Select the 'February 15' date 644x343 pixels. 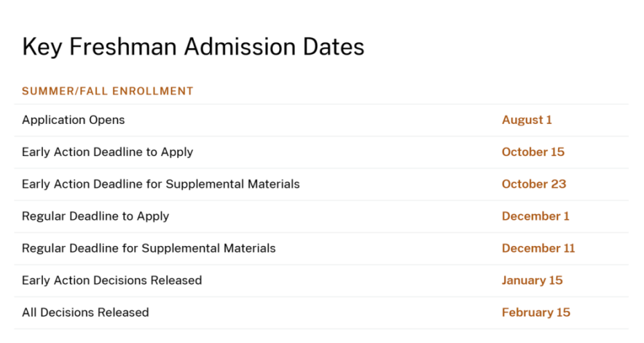[536, 313]
